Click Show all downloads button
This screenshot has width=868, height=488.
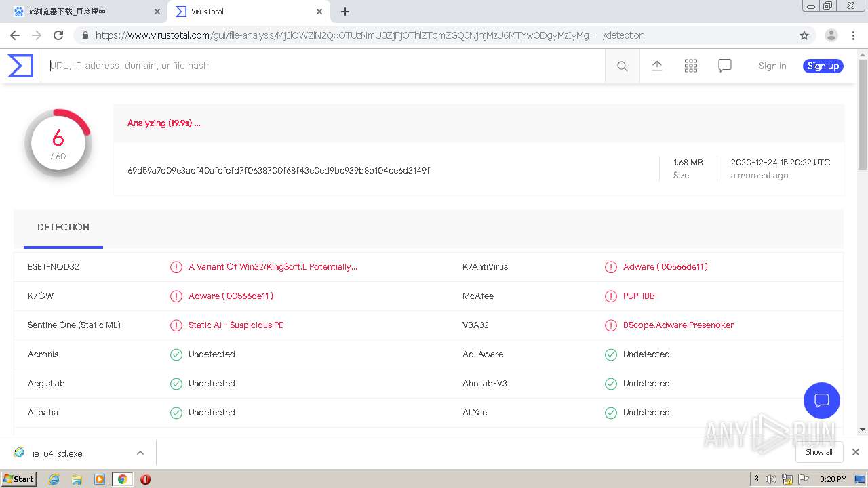click(818, 452)
